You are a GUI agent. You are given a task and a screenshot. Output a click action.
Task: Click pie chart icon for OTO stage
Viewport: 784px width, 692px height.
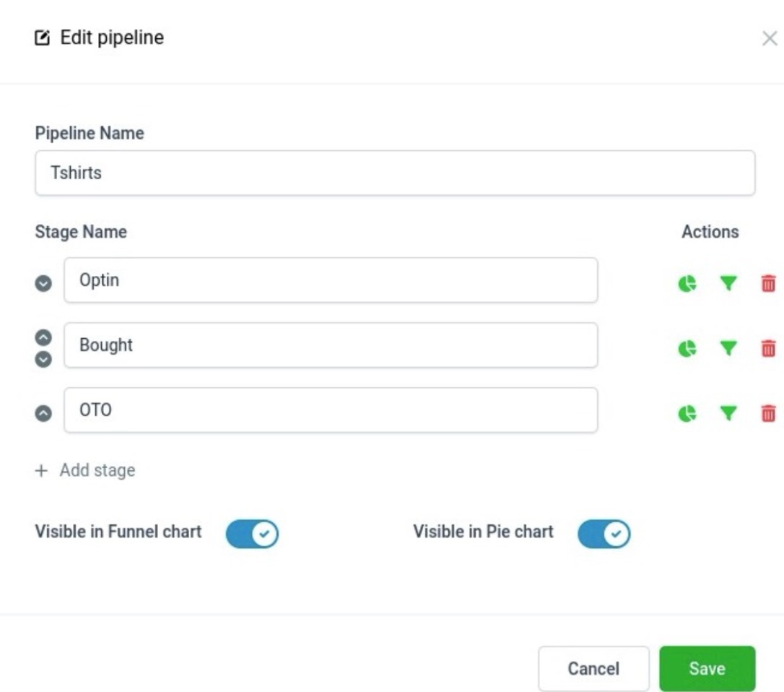[x=687, y=413]
